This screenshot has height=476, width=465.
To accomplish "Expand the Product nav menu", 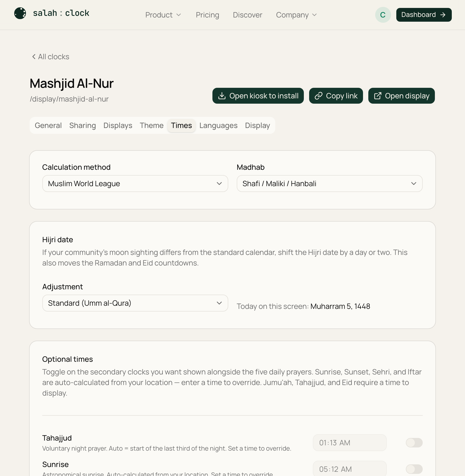I will (163, 15).
